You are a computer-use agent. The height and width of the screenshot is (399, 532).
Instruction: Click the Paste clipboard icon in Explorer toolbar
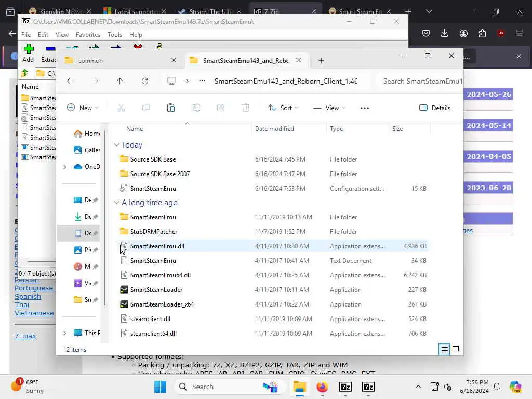point(170,108)
